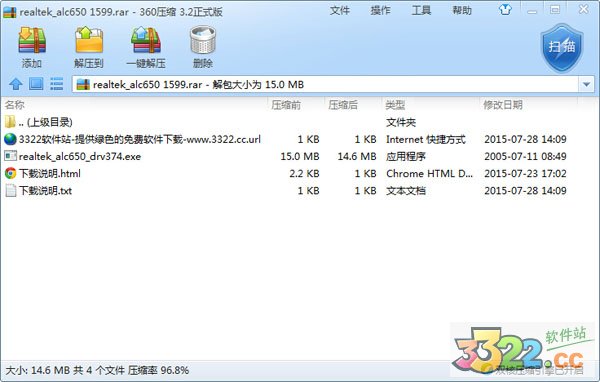Switch to list view mode
The image size is (600, 382).
(56, 84)
